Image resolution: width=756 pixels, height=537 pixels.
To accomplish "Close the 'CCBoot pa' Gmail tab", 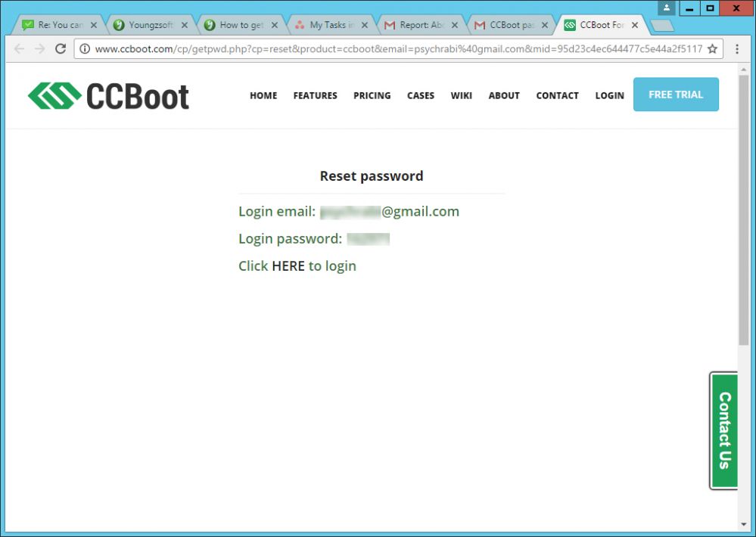I will click(544, 25).
